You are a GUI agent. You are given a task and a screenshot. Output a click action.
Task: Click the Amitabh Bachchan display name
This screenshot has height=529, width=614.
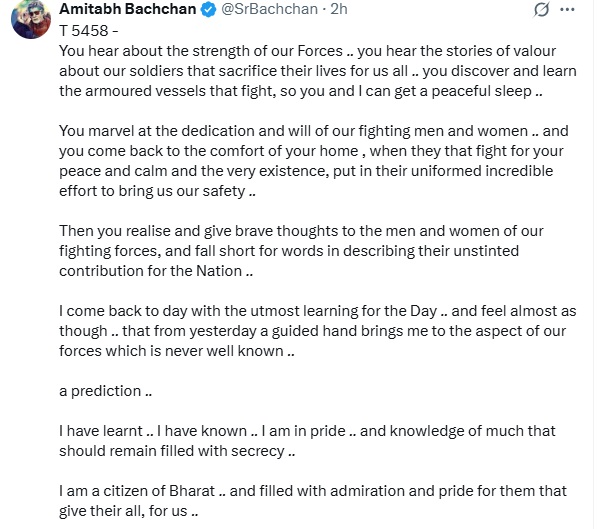pos(128,9)
